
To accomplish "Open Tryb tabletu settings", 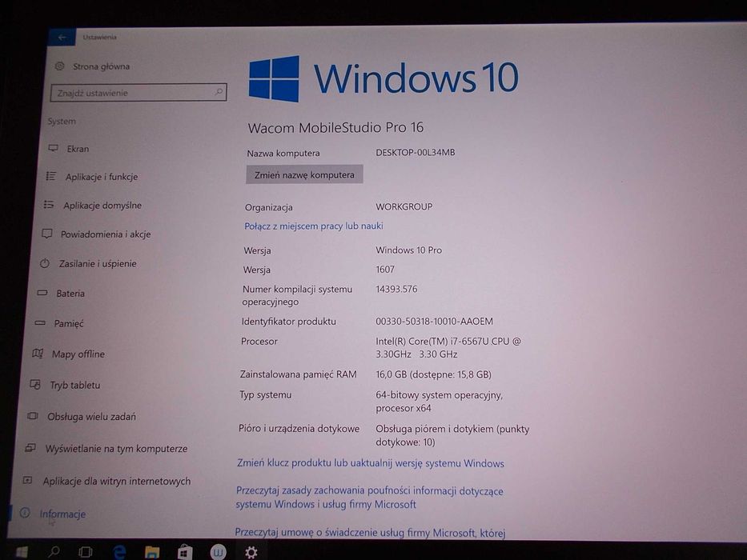I will (x=75, y=386).
